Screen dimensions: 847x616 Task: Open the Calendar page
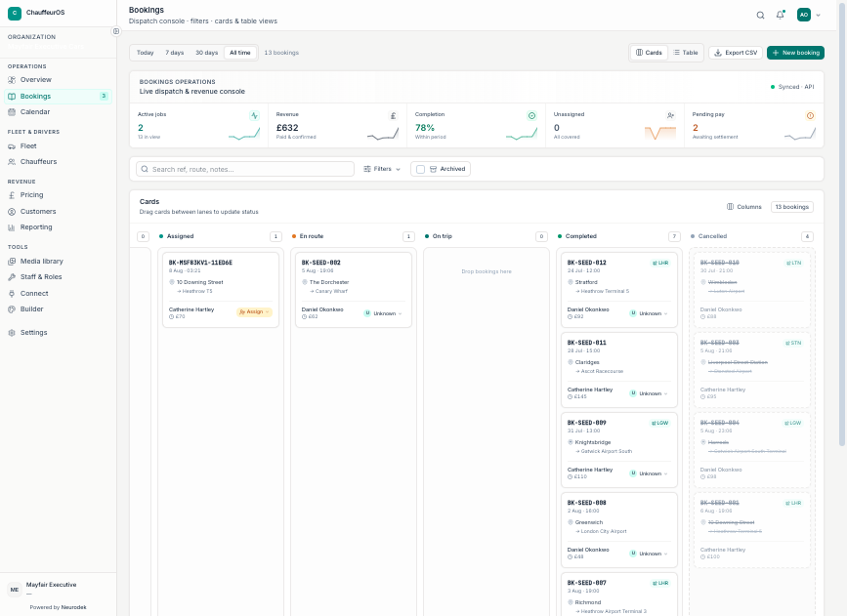click(59, 111)
